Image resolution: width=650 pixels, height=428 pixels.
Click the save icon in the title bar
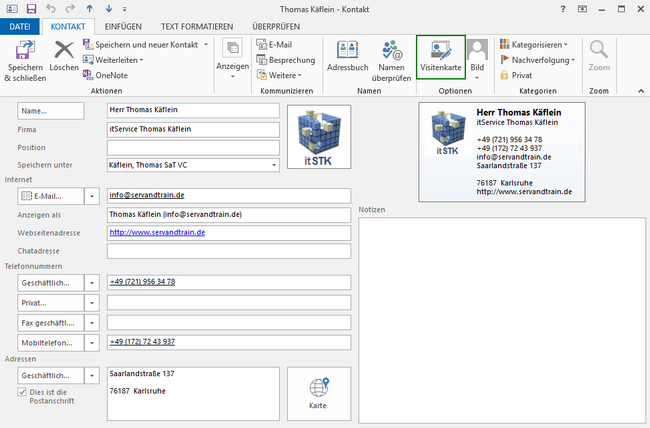click(x=31, y=9)
